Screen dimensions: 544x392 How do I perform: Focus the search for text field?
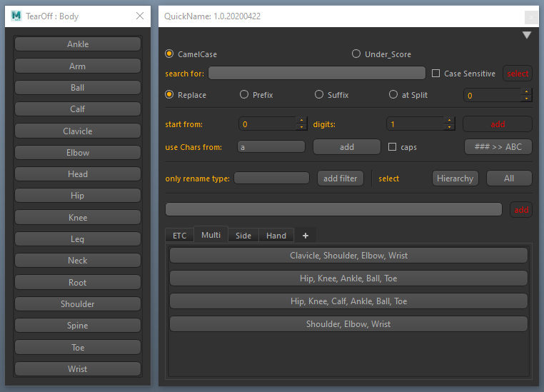click(x=317, y=74)
